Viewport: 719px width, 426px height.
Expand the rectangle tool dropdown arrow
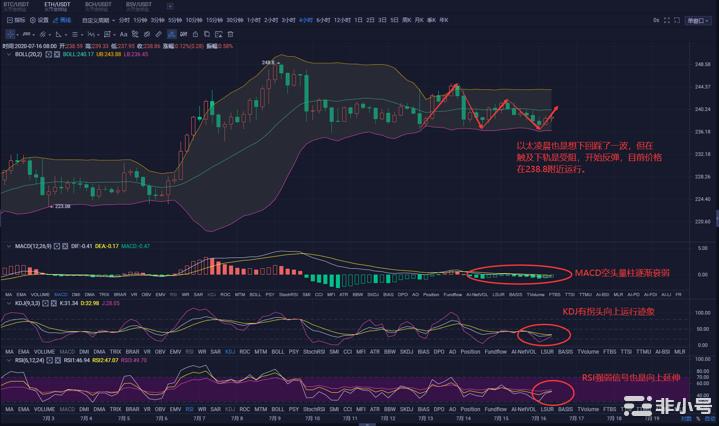pyautogui.click(x=114, y=34)
